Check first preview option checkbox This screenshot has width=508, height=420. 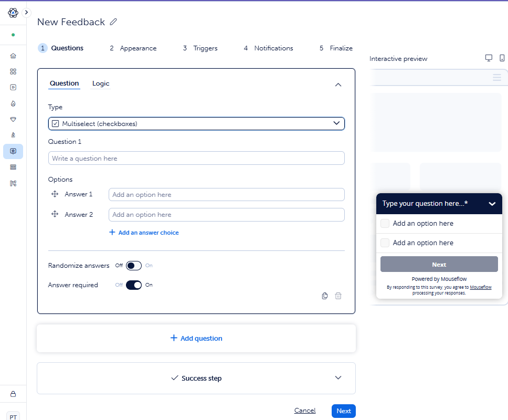pyautogui.click(x=385, y=223)
